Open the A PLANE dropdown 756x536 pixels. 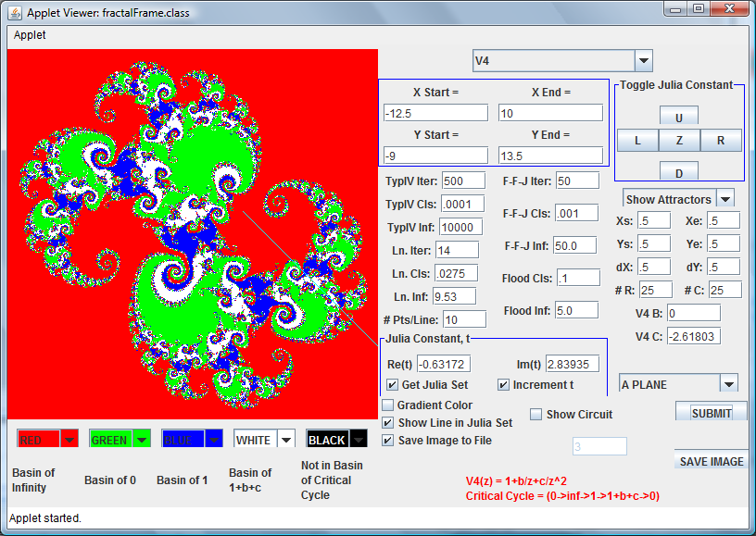click(728, 384)
